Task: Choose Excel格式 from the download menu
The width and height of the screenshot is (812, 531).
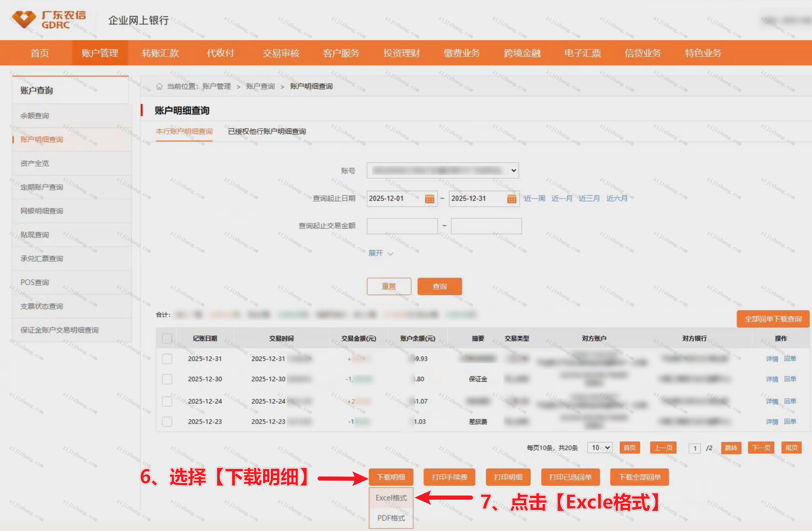Action: tap(391, 498)
